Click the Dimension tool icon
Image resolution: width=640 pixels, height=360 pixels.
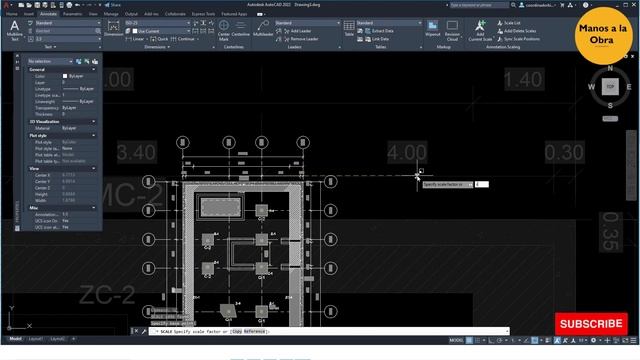pyautogui.click(x=113, y=29)
